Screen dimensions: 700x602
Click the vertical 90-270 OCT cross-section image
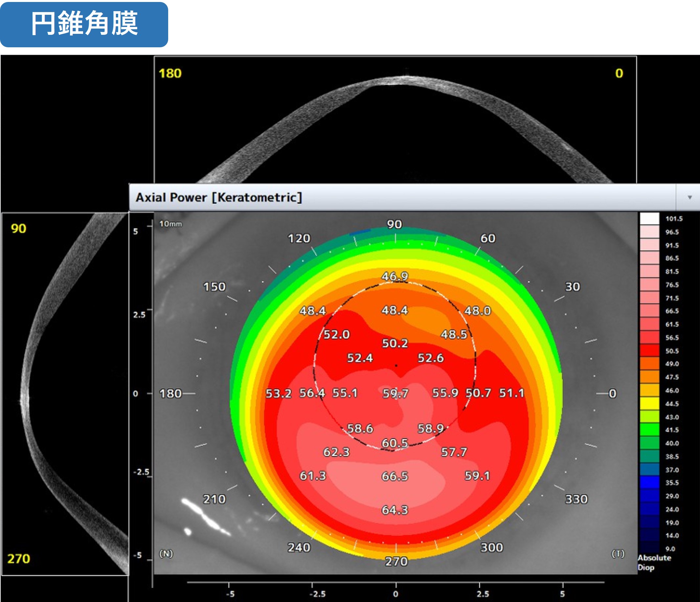[x=65, y=394]
